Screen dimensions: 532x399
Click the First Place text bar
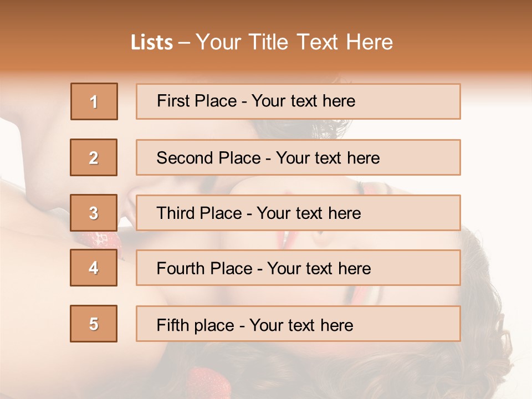[x=298, y=101]
